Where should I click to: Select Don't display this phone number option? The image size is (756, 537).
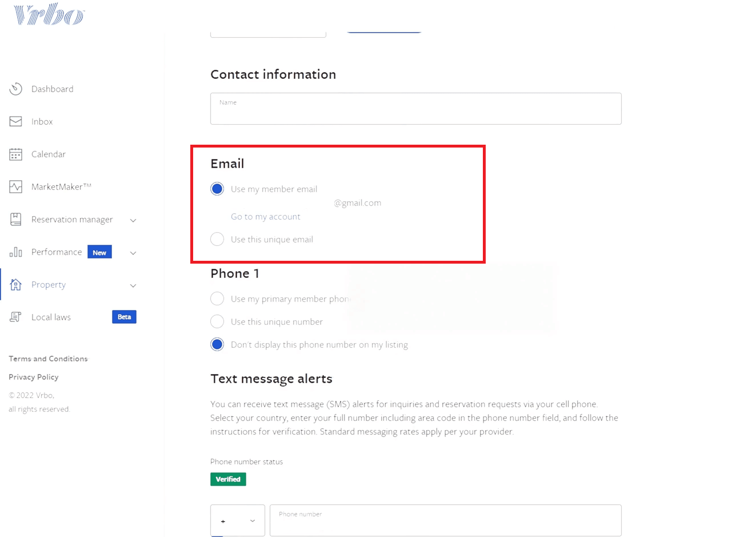(217, 344)
